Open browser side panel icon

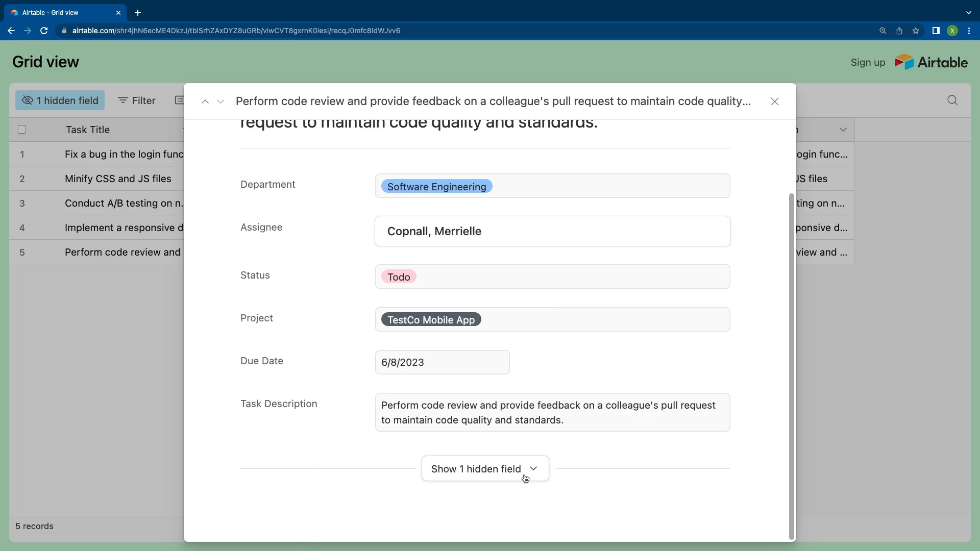click(936, 31)
